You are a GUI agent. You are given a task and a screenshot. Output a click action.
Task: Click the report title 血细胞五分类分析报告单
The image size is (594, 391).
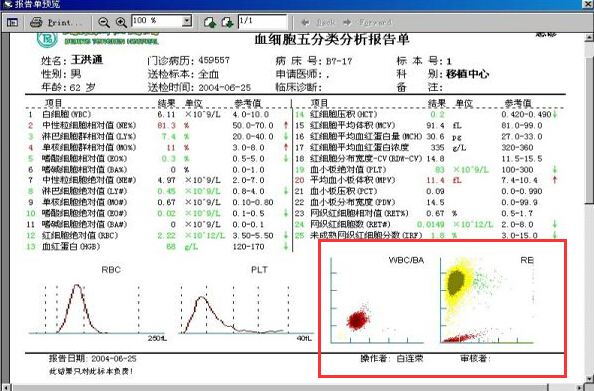click(x=331, y=39)
